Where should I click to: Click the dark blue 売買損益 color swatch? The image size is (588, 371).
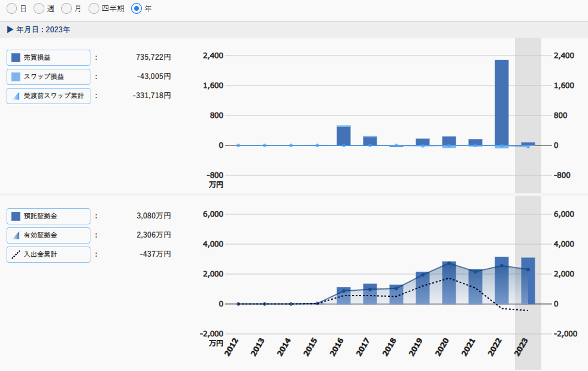point(16,57)
